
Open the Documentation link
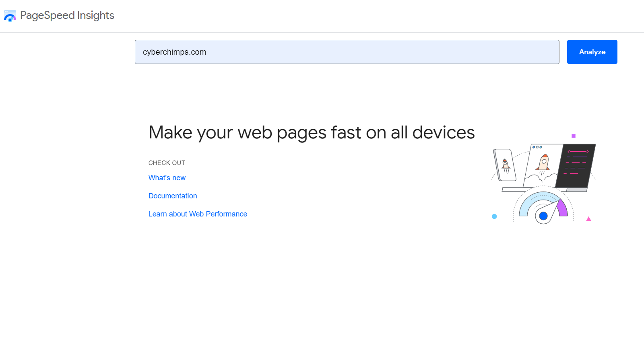tap(173, 196)
